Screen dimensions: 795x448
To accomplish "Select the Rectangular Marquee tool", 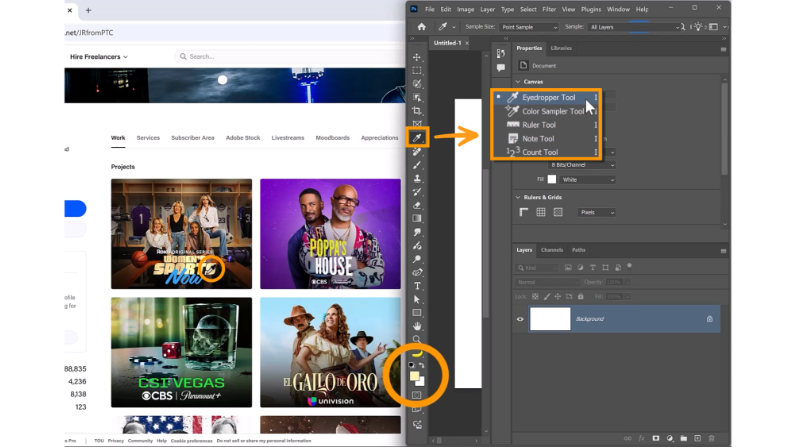I will click(x=417, y=70).
